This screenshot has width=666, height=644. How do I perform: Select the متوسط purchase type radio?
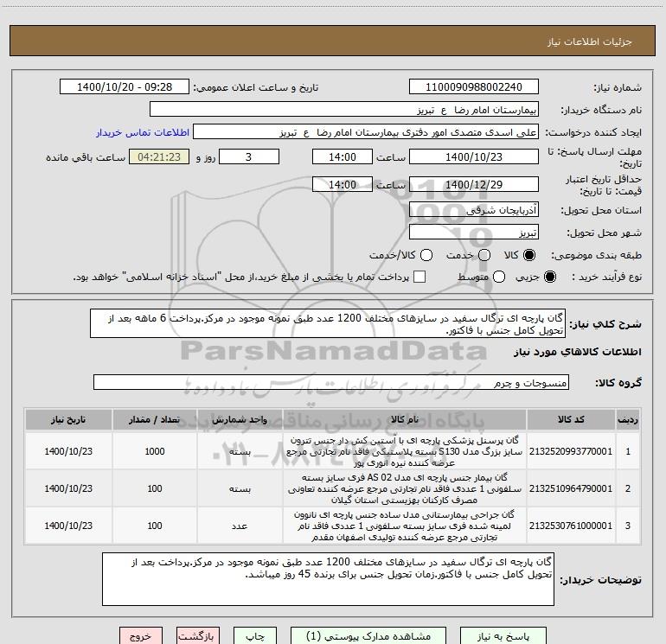(499, 277)
